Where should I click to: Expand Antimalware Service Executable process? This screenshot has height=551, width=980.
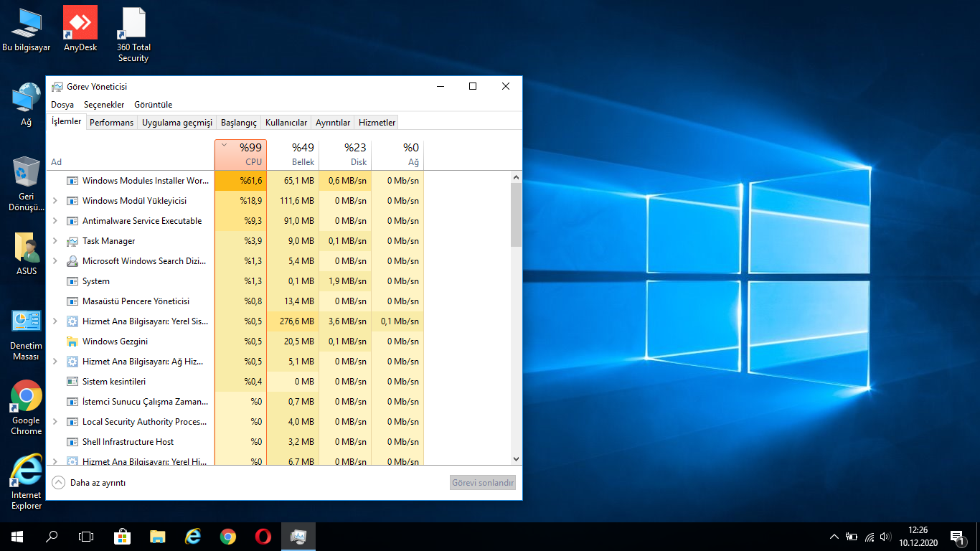55,221
